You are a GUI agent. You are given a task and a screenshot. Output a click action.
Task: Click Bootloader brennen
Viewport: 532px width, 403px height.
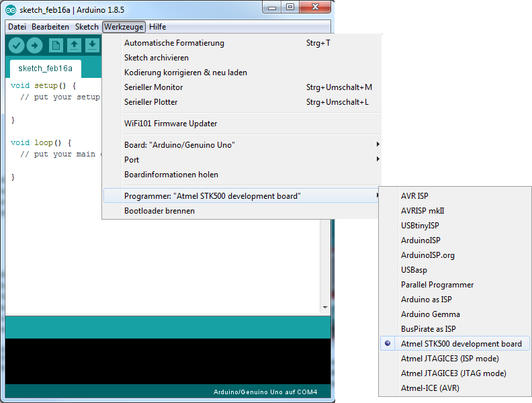coord(159,211)
